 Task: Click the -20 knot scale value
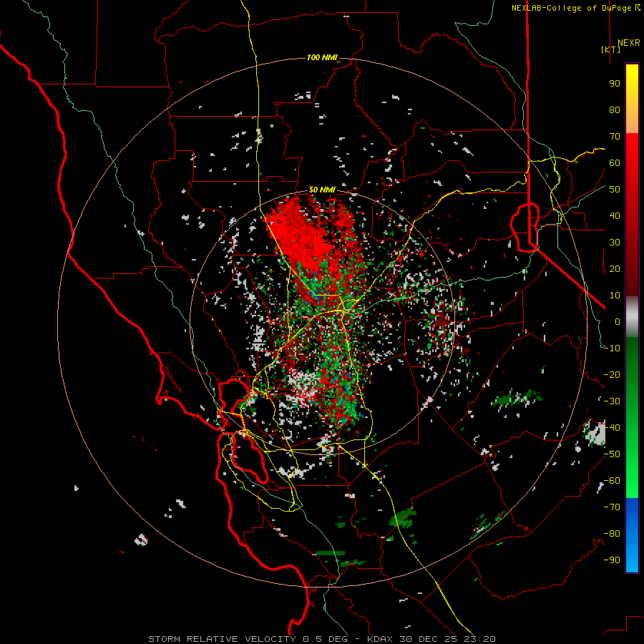[x=612, y=375]
